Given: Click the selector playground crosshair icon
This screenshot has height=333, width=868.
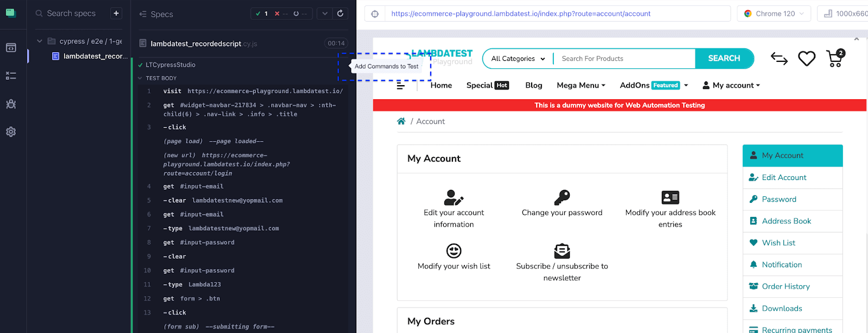Looking at the screenshot, I should coord(375,14).
